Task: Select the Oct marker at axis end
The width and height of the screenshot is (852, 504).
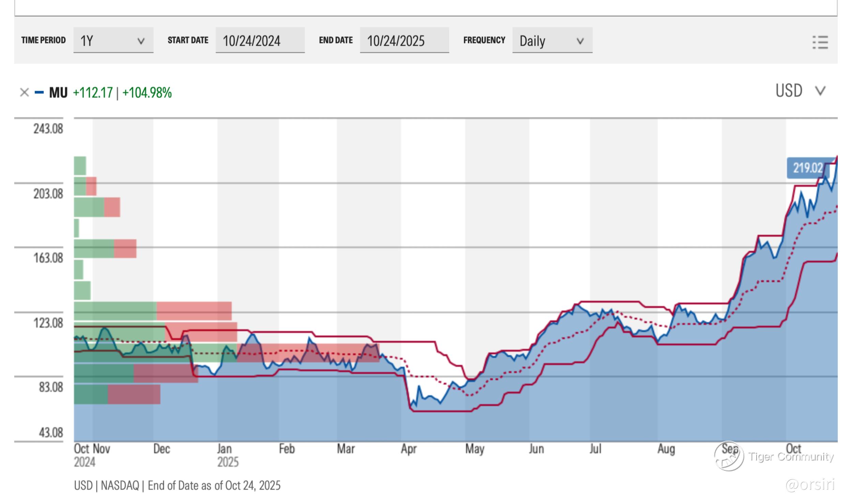Action: click(793, 448)
